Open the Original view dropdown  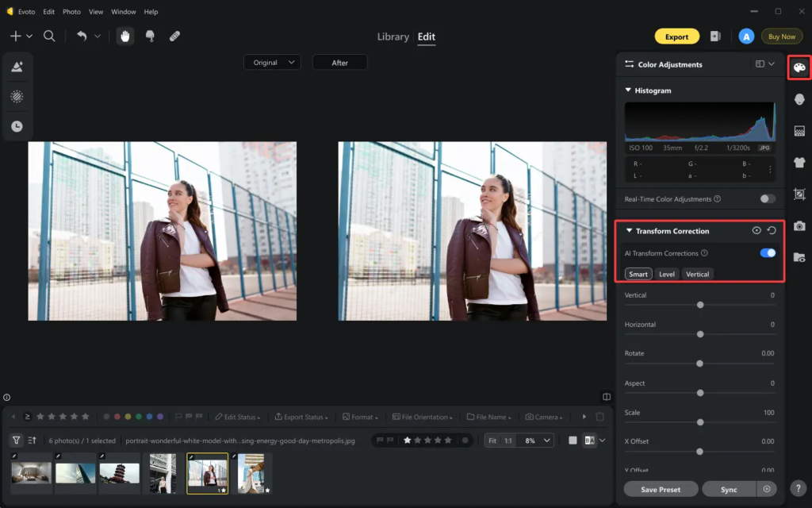(272, 63)
